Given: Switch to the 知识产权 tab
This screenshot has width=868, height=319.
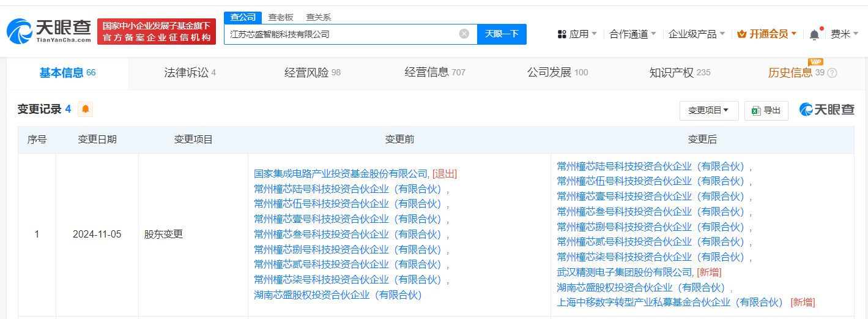Looking at the screenshot, I should pyautogui.click(x=680, y=73).
